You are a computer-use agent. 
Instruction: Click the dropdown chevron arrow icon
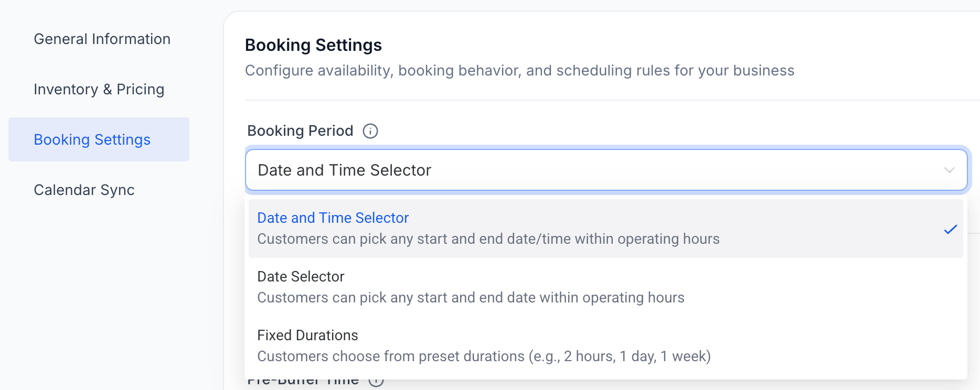click(x=949, y=170)
